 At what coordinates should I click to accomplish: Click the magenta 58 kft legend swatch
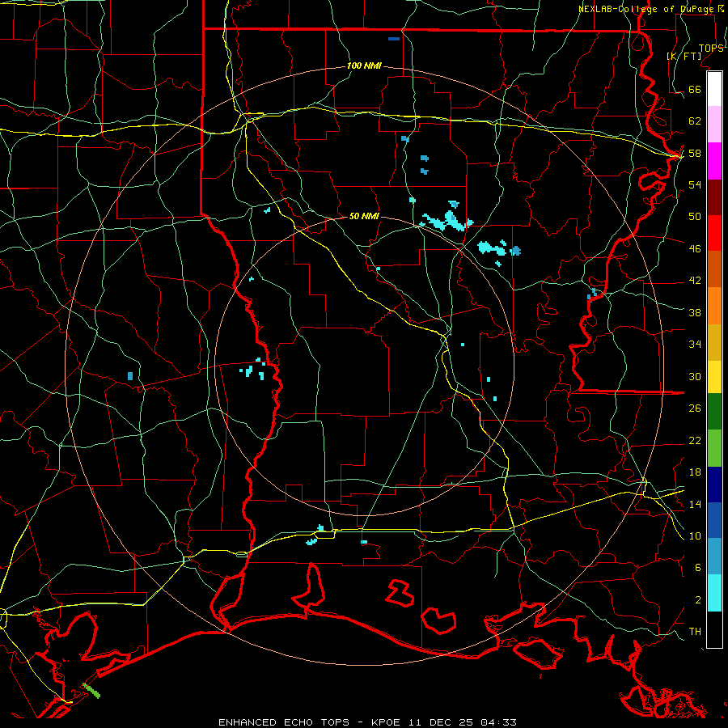(714, 161)
